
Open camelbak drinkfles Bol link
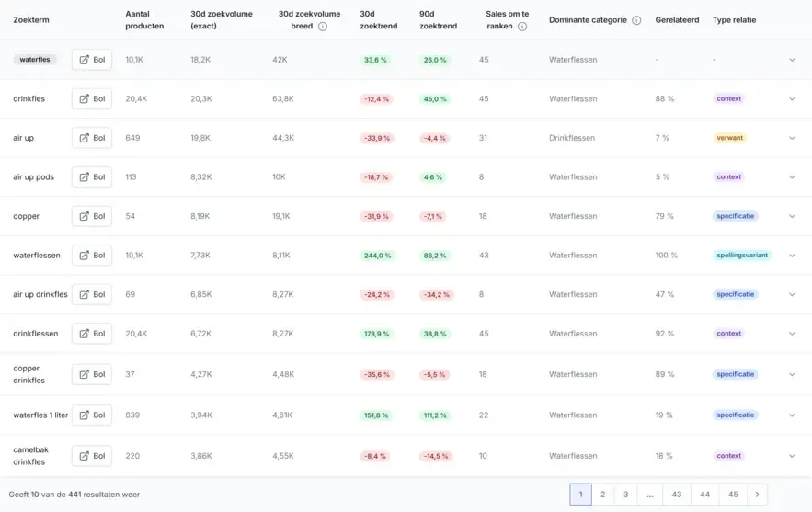pos(92,456)
